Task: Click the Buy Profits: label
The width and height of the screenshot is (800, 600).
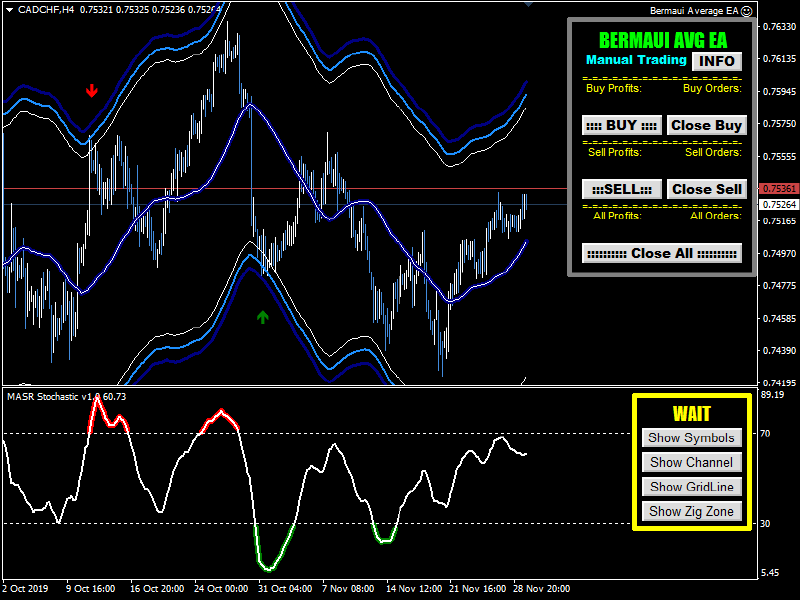Action: [x=614, y=88]
